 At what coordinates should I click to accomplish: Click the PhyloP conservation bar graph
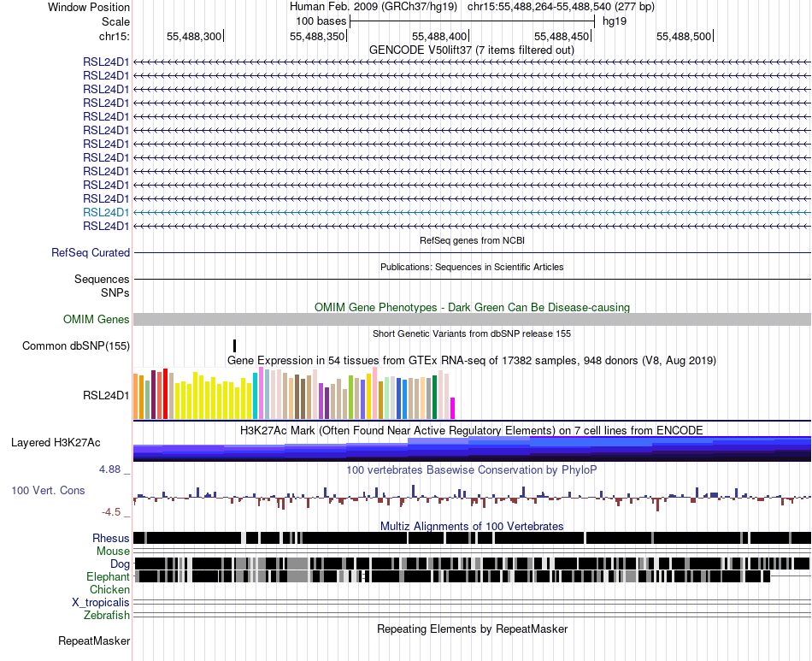473,498
